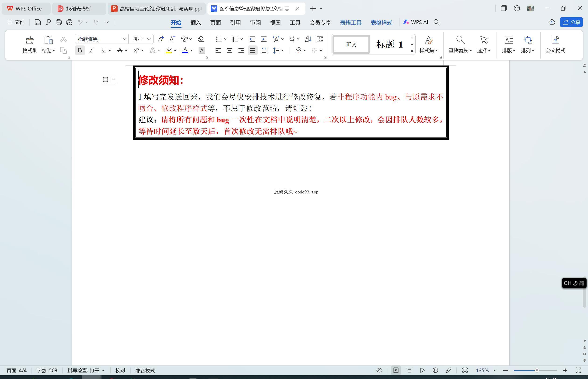Open the 表格工具 tab
Image resolution: width=588 pixels, height=379 pixels.
coord(351,23)
